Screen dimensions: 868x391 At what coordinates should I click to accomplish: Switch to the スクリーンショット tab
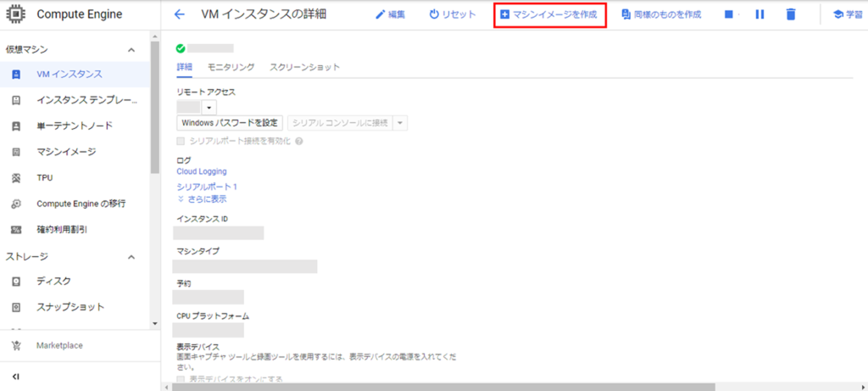305,67
